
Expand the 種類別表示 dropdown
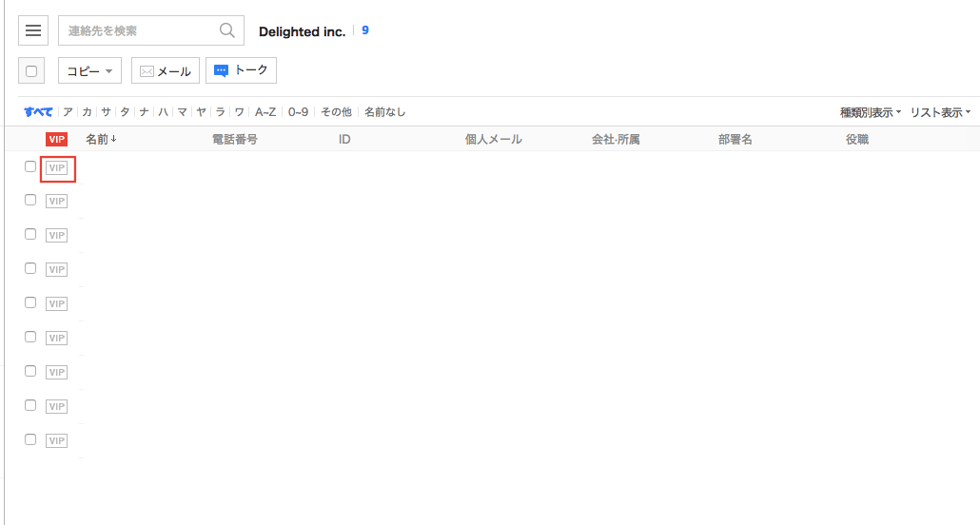coord(870,112)
